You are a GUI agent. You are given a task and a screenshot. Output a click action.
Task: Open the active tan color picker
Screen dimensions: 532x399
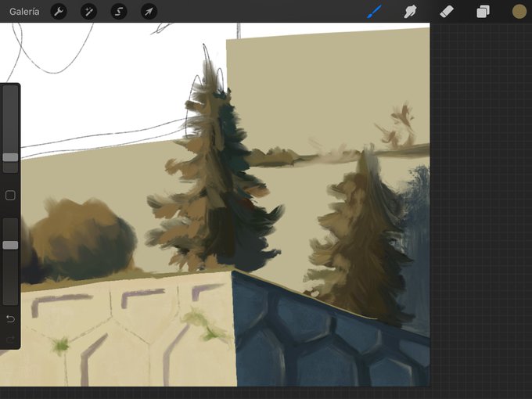pyautogui.click(x=519, y=12)
